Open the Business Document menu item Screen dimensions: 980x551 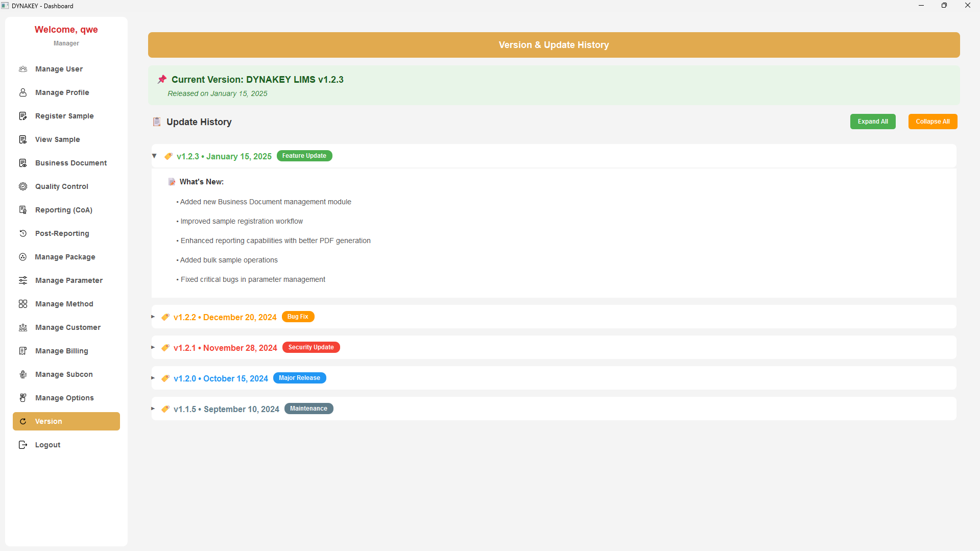(70, 163)
